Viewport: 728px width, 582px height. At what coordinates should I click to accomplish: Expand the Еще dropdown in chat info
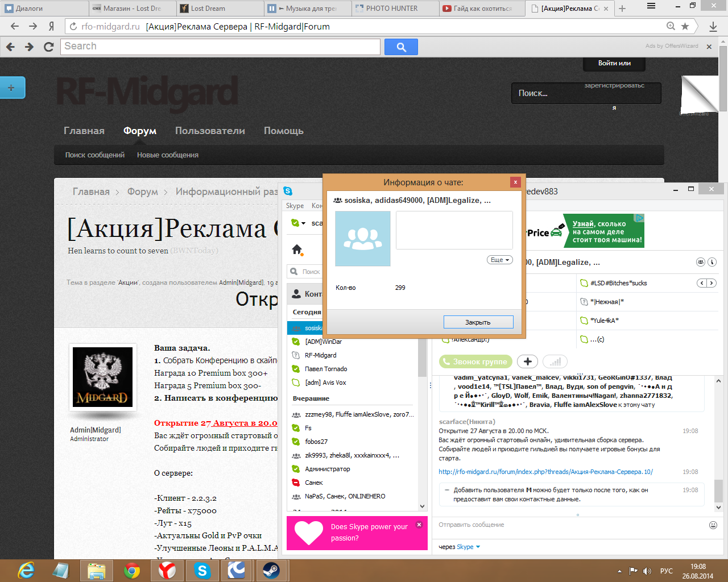tap(499, 260)
